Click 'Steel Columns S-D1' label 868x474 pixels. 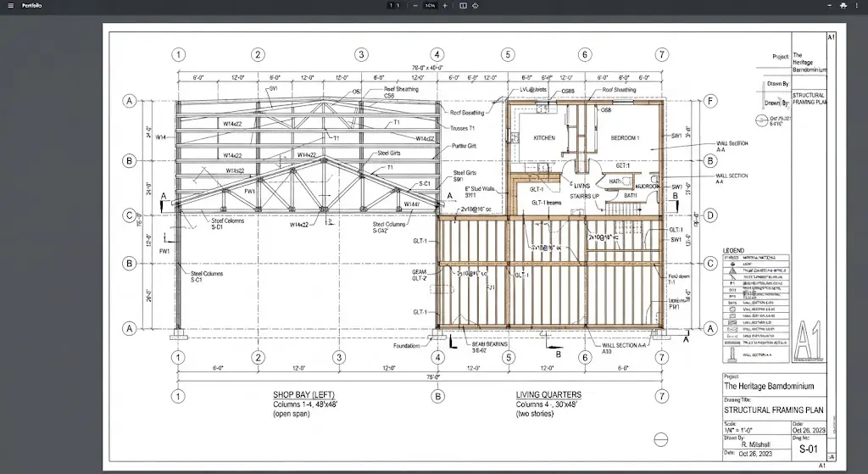click(x=227, y=224)
